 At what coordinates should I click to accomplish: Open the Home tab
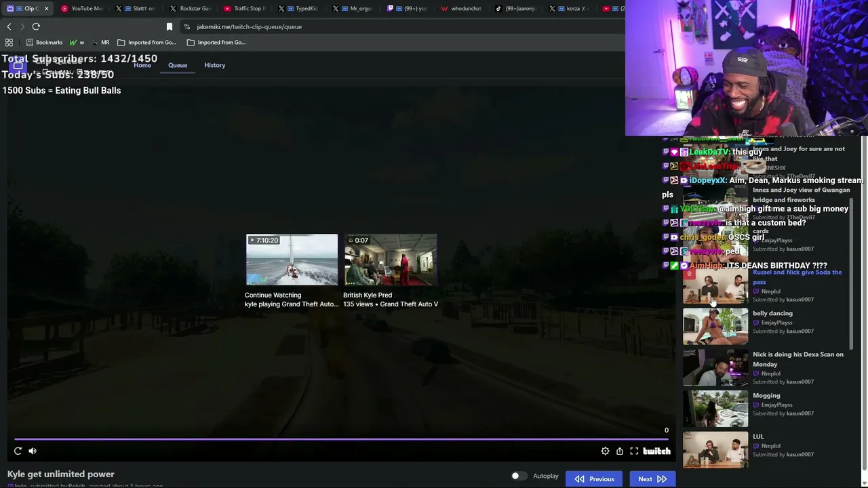(x=142, y=65)
